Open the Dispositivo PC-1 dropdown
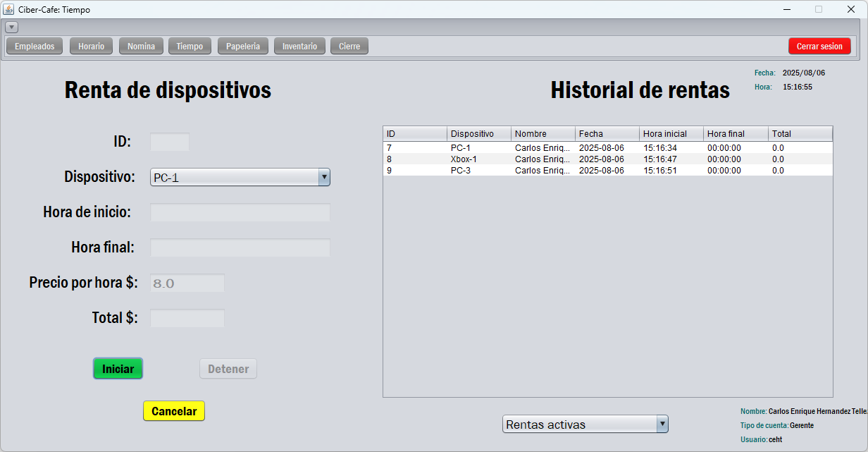 pyautogui.click(x=240, y=178)
